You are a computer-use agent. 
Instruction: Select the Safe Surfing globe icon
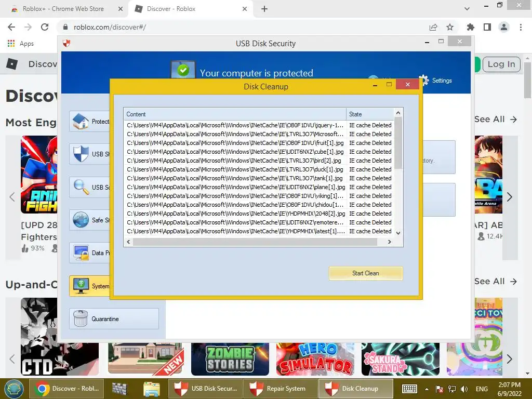pyautogui.click(x=81, y=220)
